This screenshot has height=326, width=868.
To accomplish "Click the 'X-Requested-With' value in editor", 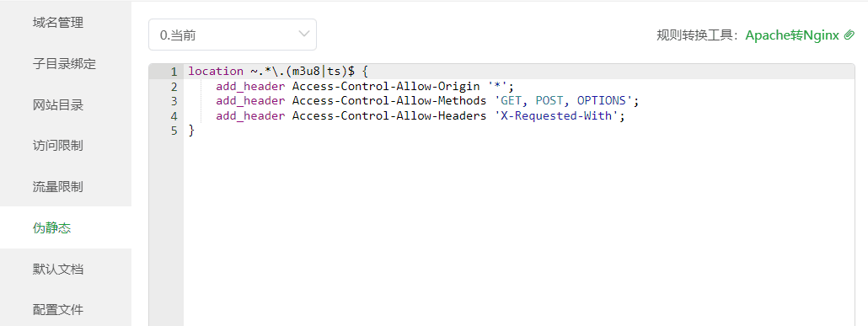I will (x=556, y=116).
